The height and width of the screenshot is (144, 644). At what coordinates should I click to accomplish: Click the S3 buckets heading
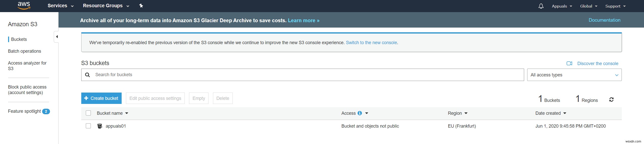(x=95, y=63)
